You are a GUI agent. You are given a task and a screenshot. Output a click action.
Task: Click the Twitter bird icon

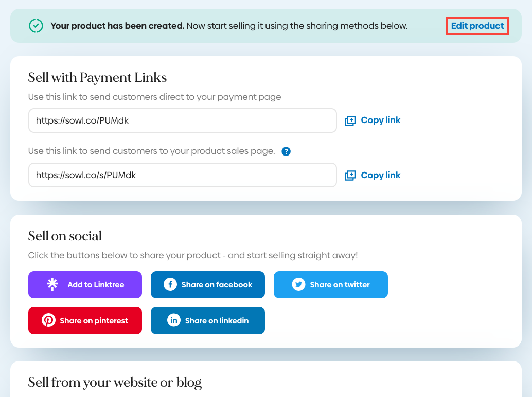[298, 285]
